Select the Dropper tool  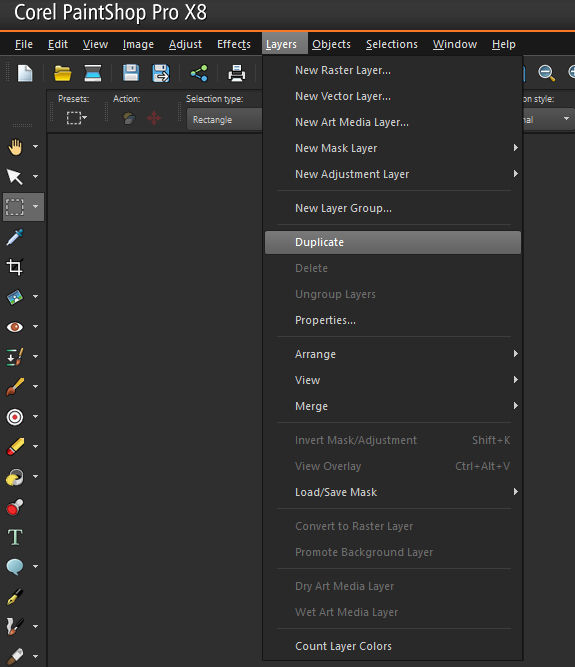[x=15, y=237]
